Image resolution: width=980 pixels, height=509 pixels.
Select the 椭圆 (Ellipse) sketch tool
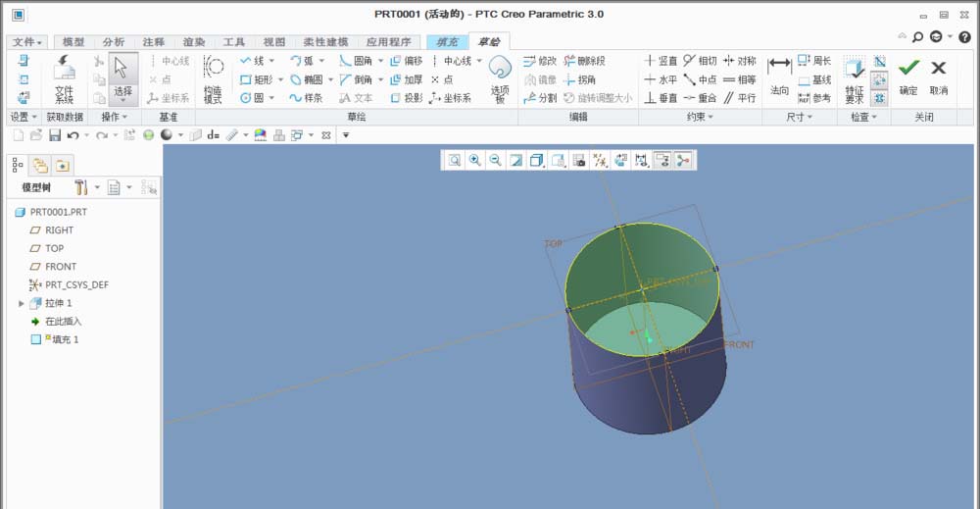(306, 79)
